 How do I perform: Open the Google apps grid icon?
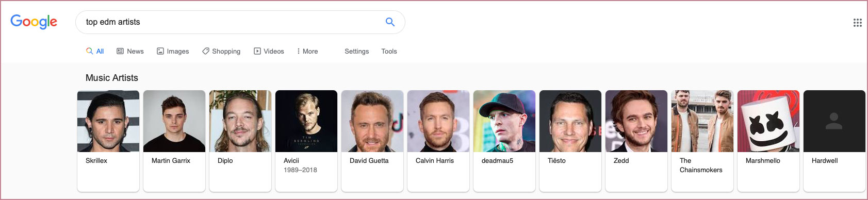coord(857,23)
